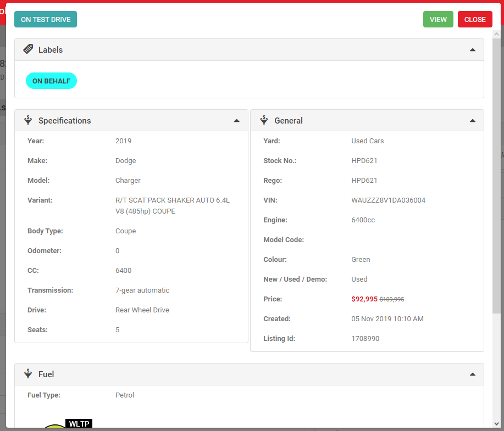Select the colour value Green
Screen dimensions: 504x431
point(361,260)
